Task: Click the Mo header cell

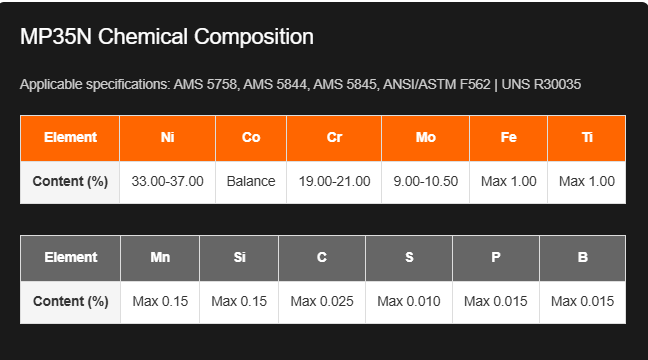Action: click(x=426, y=138)
